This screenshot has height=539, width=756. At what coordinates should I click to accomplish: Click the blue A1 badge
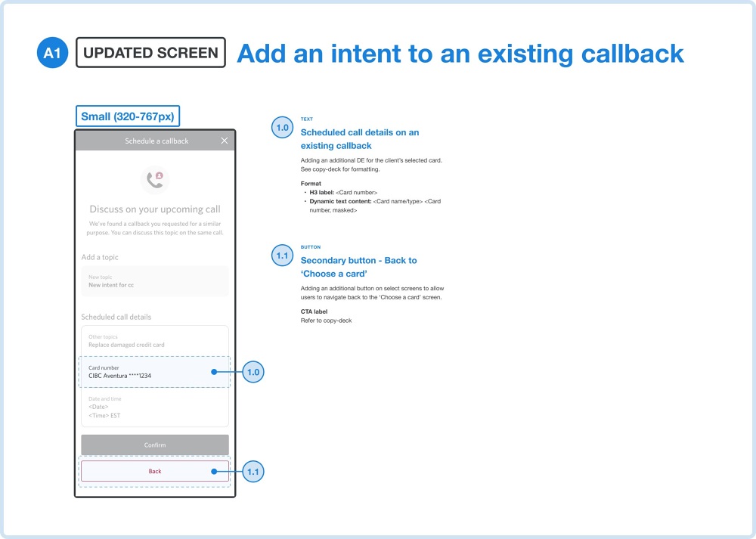tap(52, 53)
